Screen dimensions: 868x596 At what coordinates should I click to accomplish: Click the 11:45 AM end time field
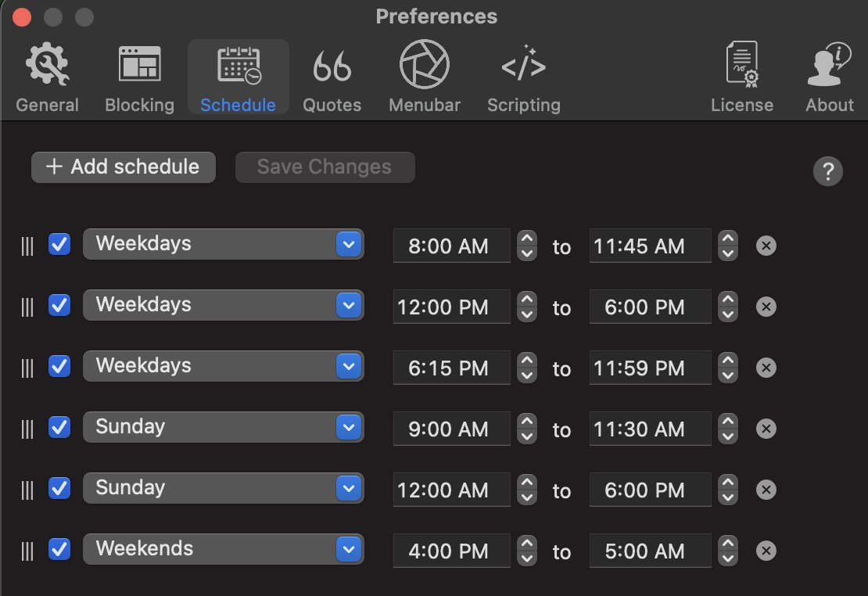(651, 246)
